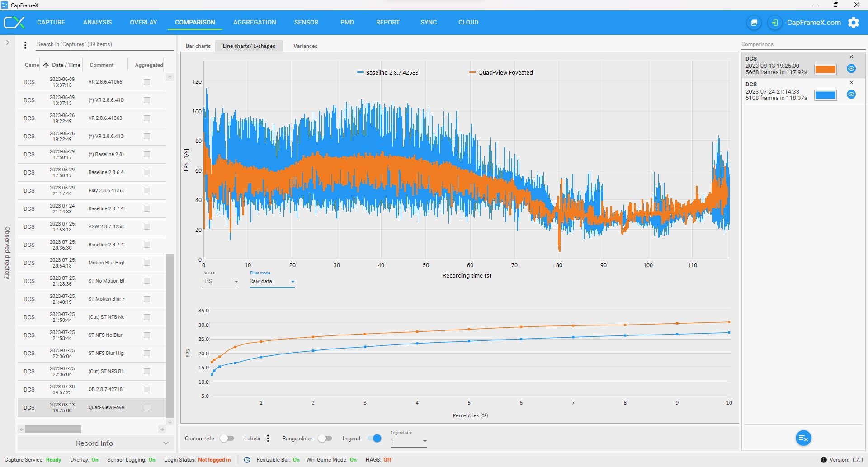Click the login arrow icon beside CapFrameX.com
The height and width of the screenshot is (467, 868).
click(x=775, y=23)
